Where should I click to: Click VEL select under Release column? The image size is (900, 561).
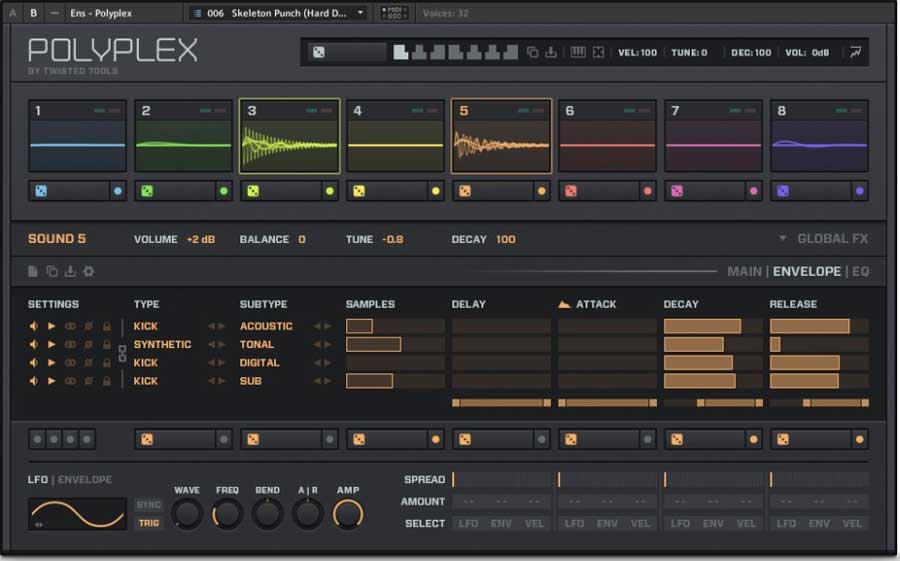tap(852, 524)
